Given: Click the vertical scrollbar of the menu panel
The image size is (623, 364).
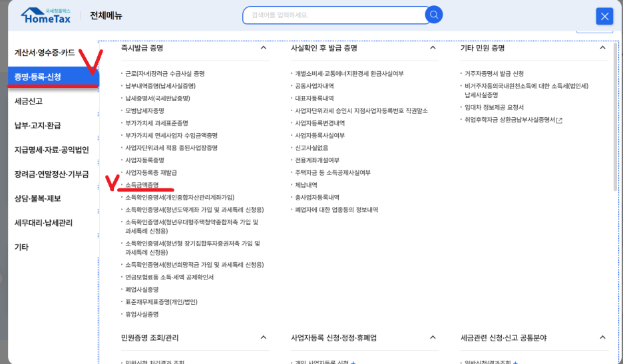Looking at the screenshot, I should pos(616,117).
